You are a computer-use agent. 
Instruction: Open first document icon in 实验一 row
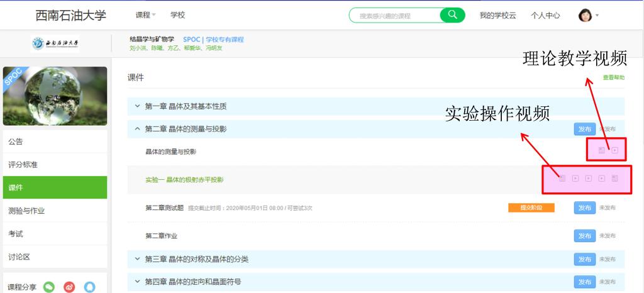tap(562, 179)
